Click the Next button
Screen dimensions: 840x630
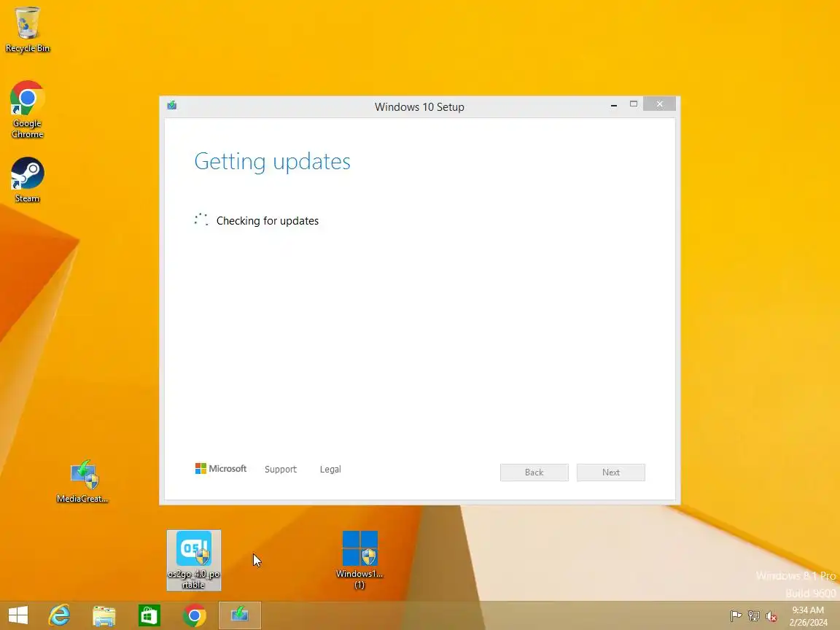pyautogui.click(x=611, y=472)
